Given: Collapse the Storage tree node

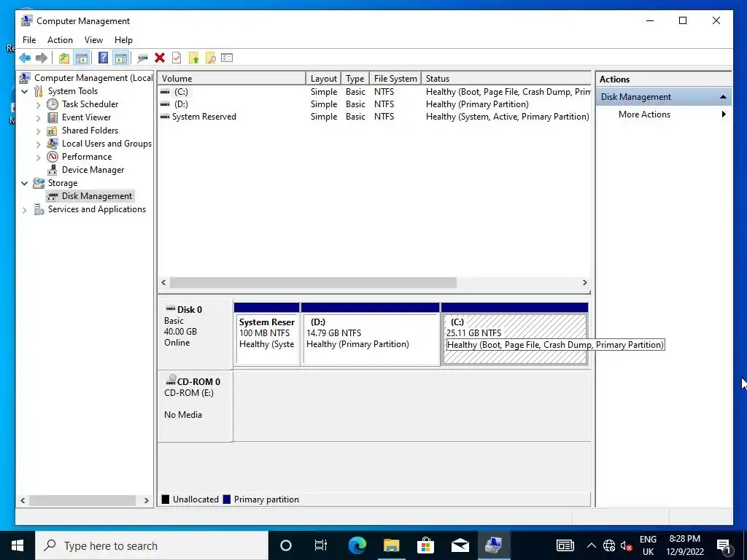Looking at the screenshot, I should (x=25, y=183).
